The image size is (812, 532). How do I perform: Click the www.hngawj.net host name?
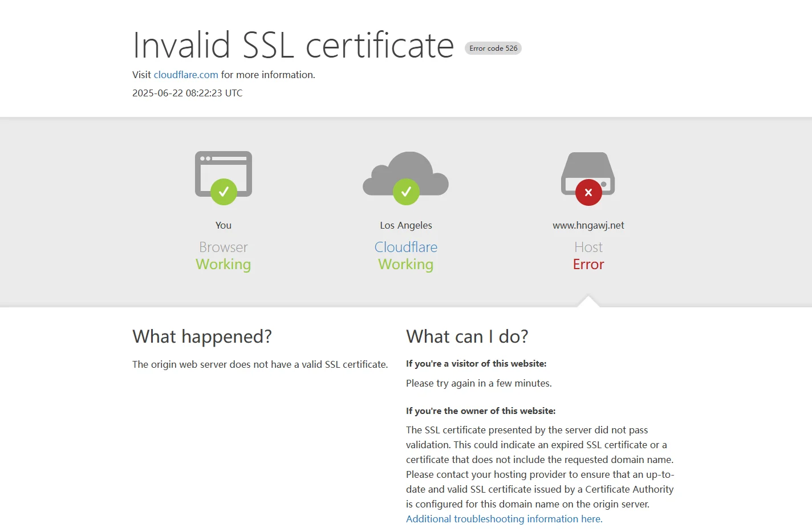(x=588, y=225)
